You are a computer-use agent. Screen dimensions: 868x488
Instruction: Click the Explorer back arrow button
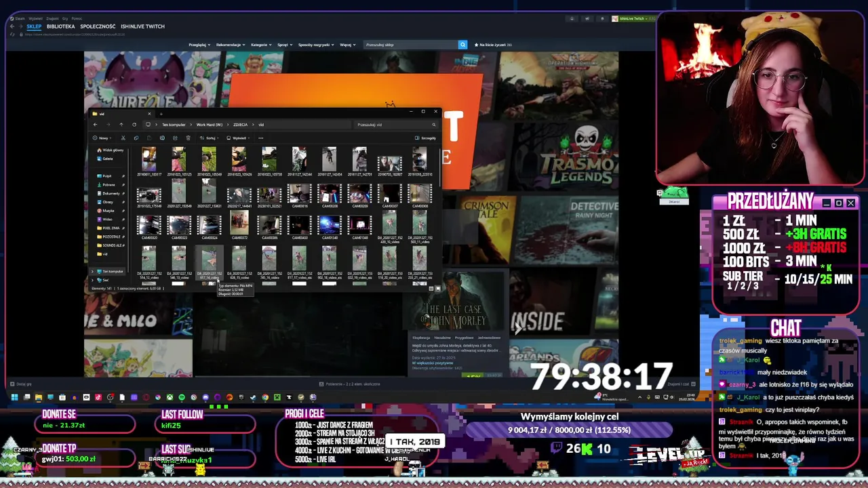coord(95,125)
